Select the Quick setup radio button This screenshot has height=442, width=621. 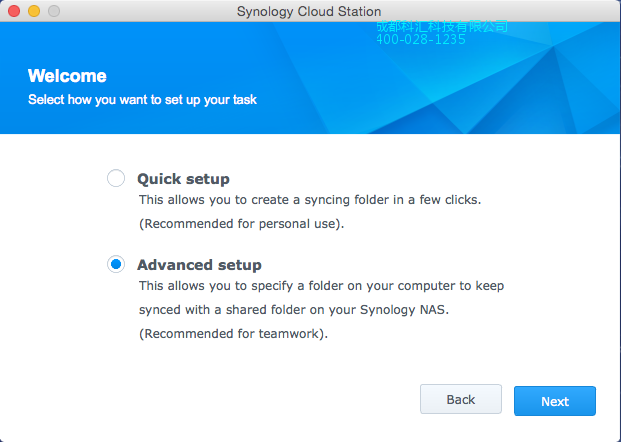(x=116, y=179)
